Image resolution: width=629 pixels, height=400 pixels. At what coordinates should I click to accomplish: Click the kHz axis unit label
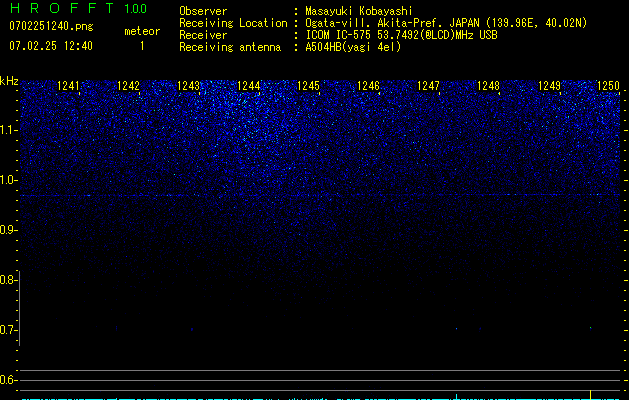tap(9, 81)
